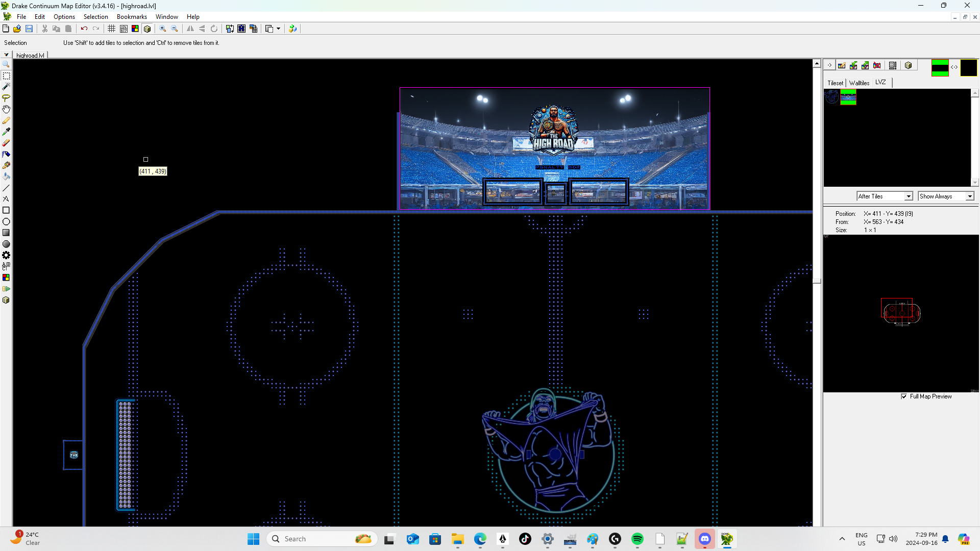Click the import LVZ image icon
Image resolution: width=980 pixels, height=551 pixels.
click(853, 65)
